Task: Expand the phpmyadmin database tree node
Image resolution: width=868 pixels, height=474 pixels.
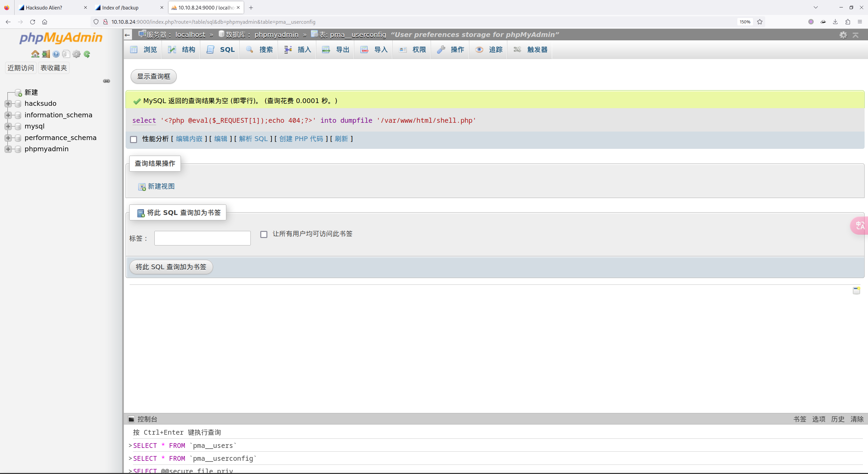Action: 8,149
